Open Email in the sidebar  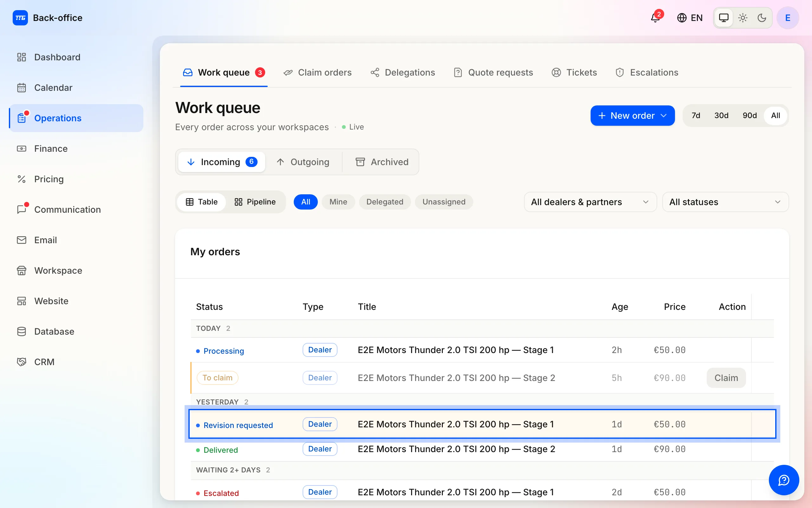coord(76,240)
